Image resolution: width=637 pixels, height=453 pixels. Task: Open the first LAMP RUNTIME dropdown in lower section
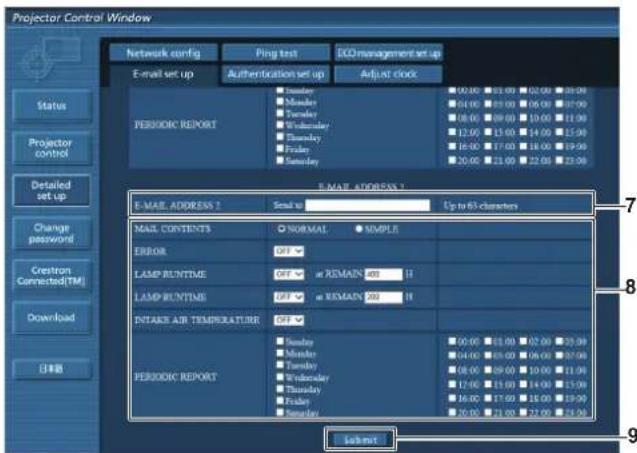click(288, 275)
